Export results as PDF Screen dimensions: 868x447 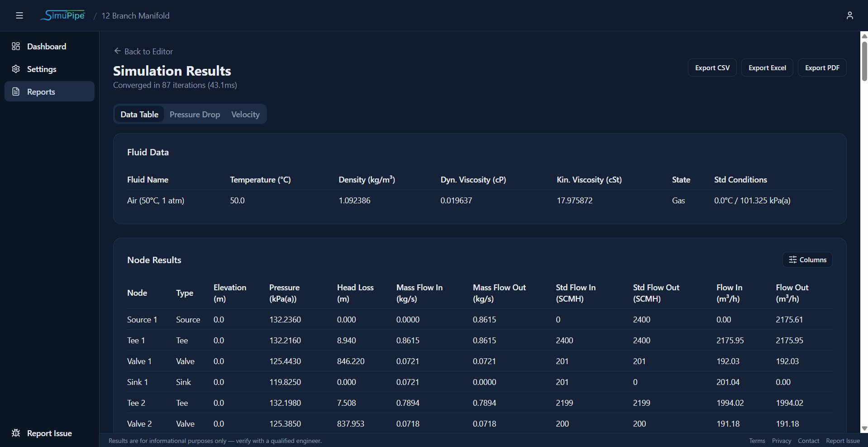(x=822, y=67)
